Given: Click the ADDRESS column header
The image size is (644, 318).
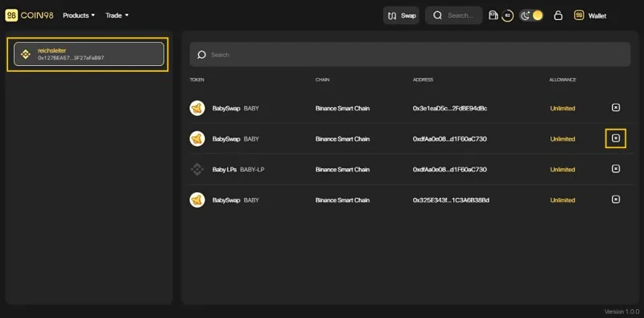Looking at the screenshot, I should (423, 80).
